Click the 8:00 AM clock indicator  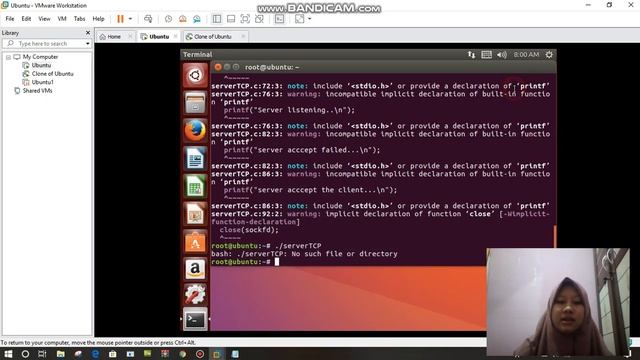click(526, 55)
